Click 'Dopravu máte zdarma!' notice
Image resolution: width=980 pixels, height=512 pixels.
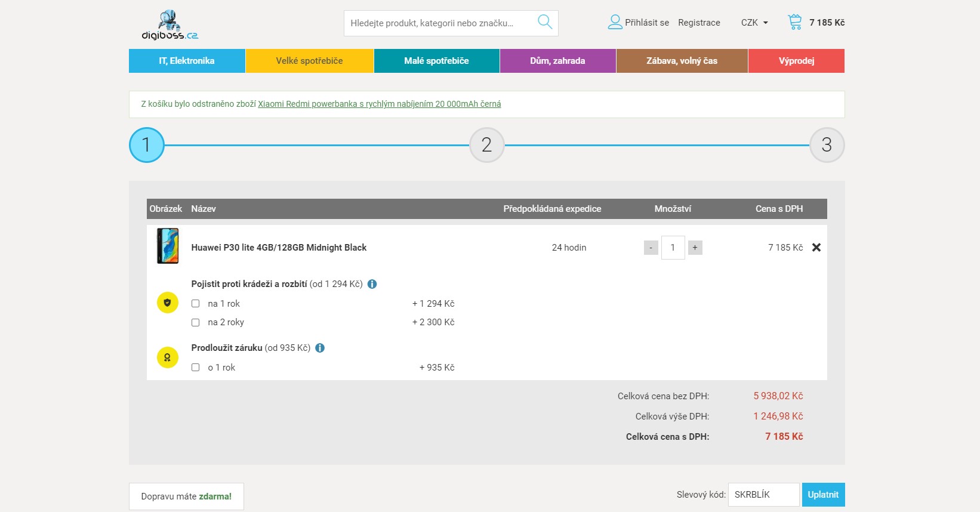click(x=186, y=496)
